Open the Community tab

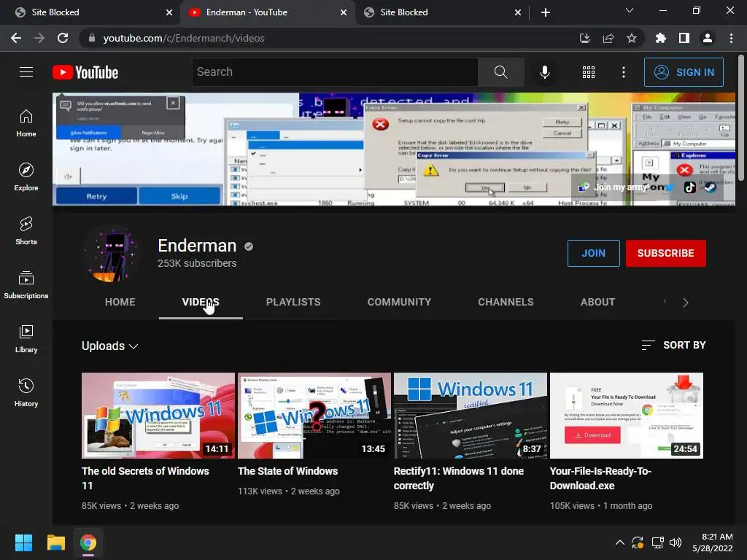[x=399, y=302]
